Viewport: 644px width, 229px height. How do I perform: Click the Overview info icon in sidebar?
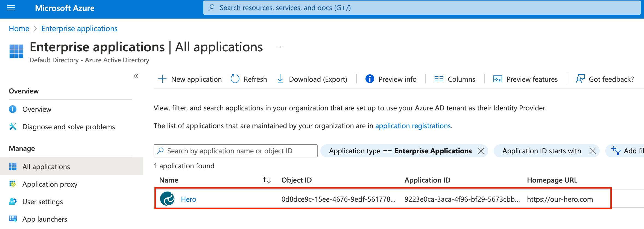(13, 109)
